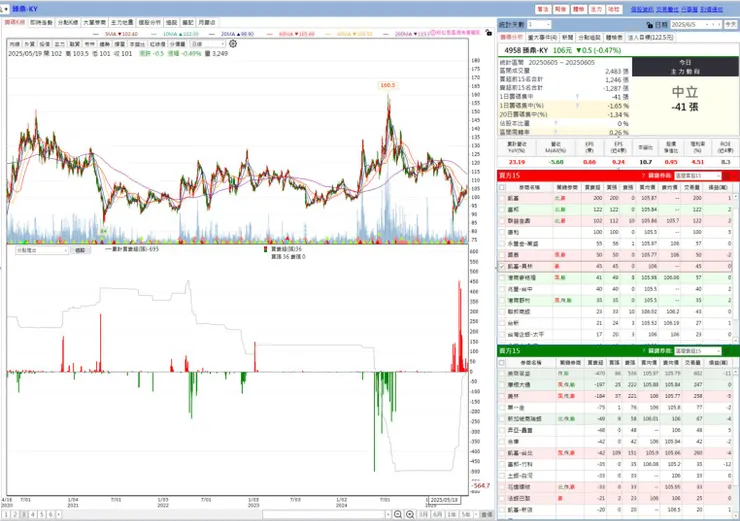Screen dimensions: 740x521
Task: Zoom in the chart with the plus magnifier
Action: point(410,514)
